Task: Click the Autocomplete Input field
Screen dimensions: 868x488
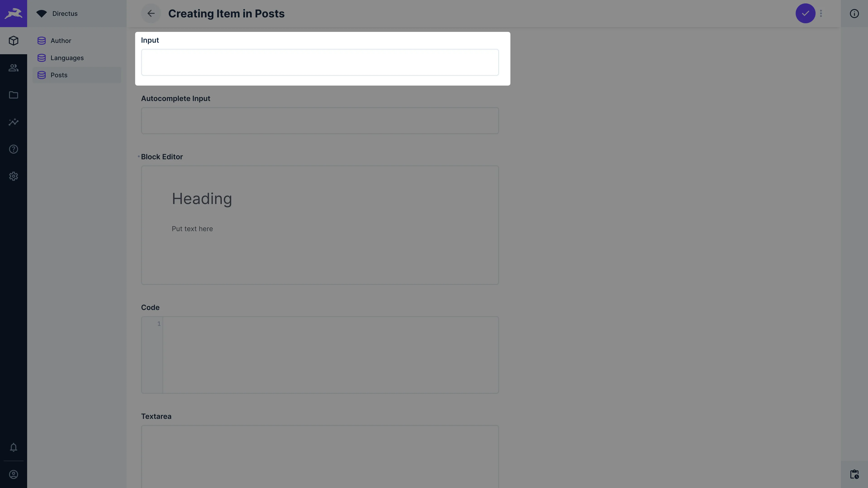Action: point(319,120)
